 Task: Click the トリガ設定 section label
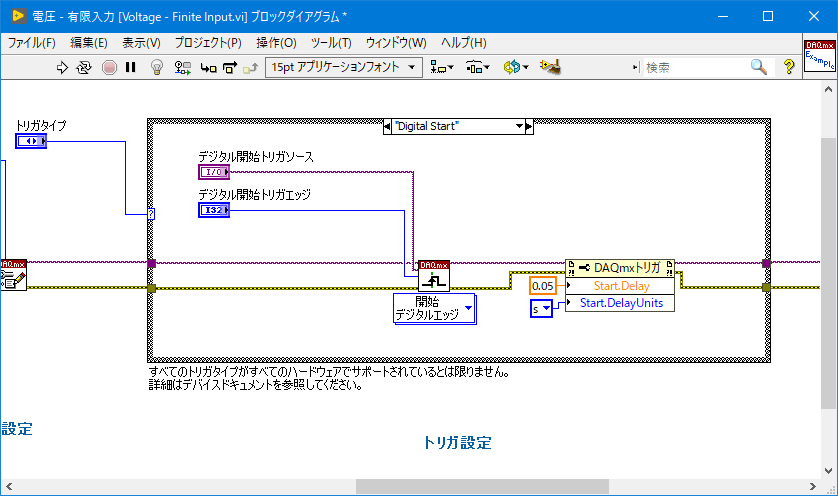[x=457, y=443]
